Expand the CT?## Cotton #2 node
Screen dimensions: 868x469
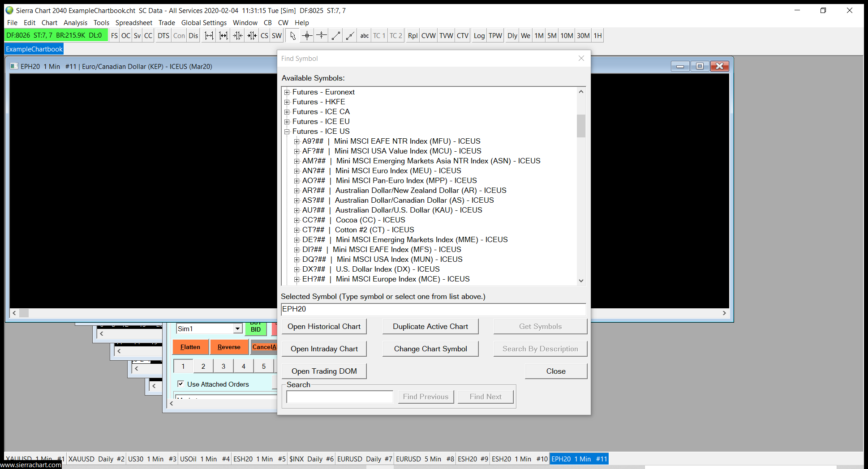[x=297, y=230]
